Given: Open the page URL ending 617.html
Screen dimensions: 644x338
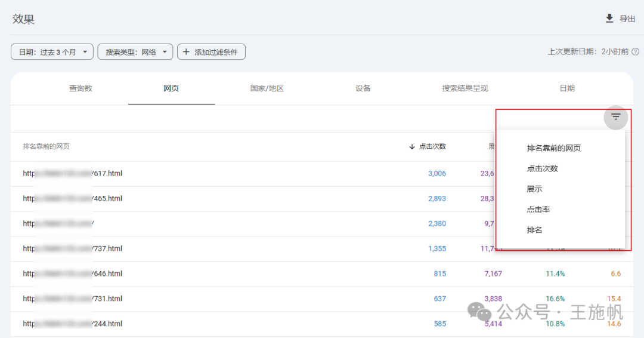Looking at the screenshot, I should coord(72,174).
